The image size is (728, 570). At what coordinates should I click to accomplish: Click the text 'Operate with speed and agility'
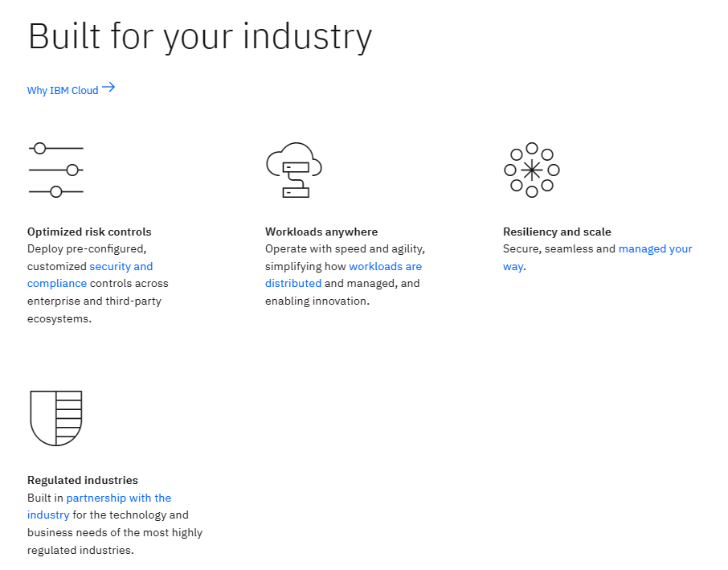(x=345, y=249)
